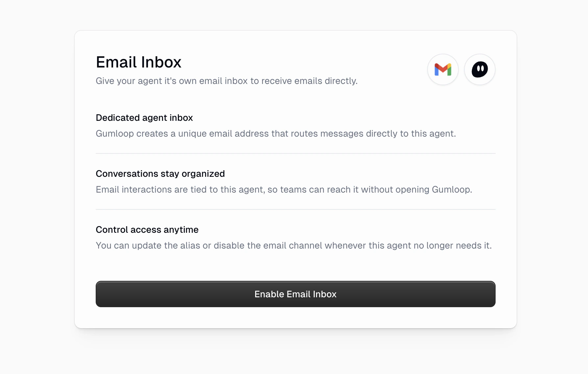Select the rightmost circular icon
This screenshot has height=374, width=588.
tap(479, 69)
